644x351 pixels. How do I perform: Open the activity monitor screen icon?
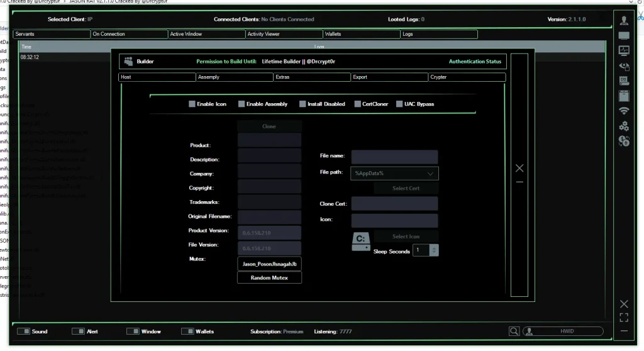pos(624,51)
